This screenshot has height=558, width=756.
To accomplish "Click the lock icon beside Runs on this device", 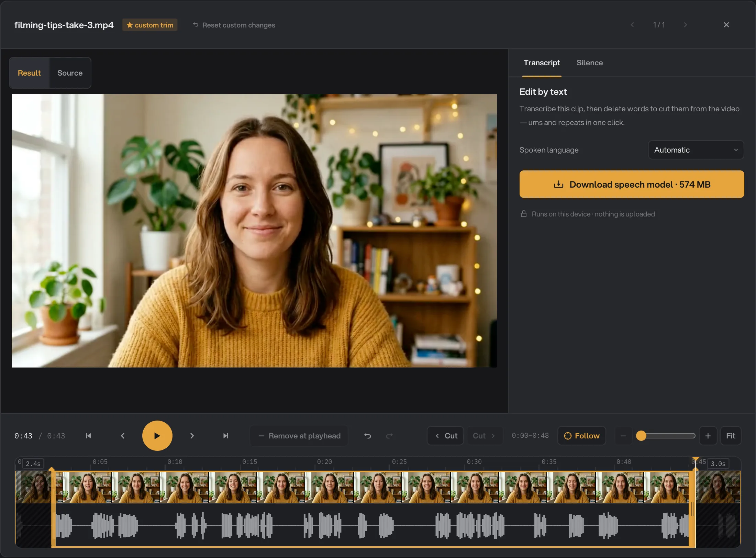I will click(x=523, y=214).
